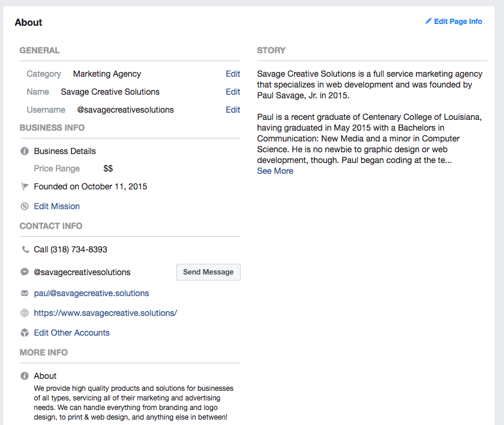
Task: Visit the savagecreative.solutions website link
Action: 106,313
